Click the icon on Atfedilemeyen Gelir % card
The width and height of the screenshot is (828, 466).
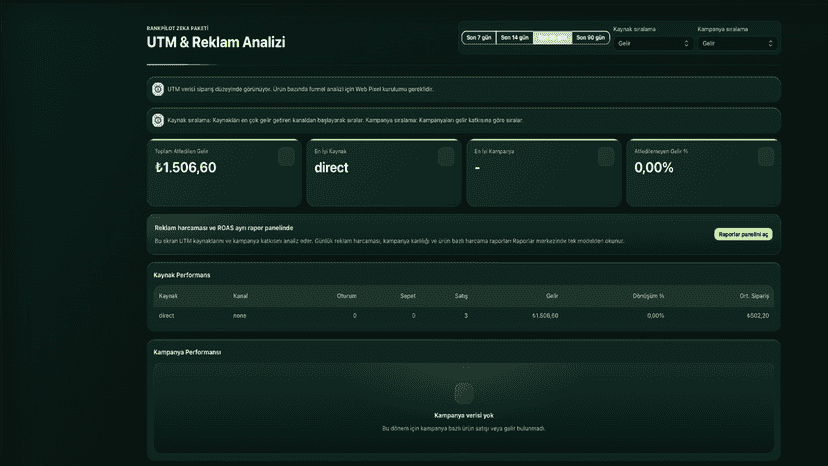tap(766, 157)
